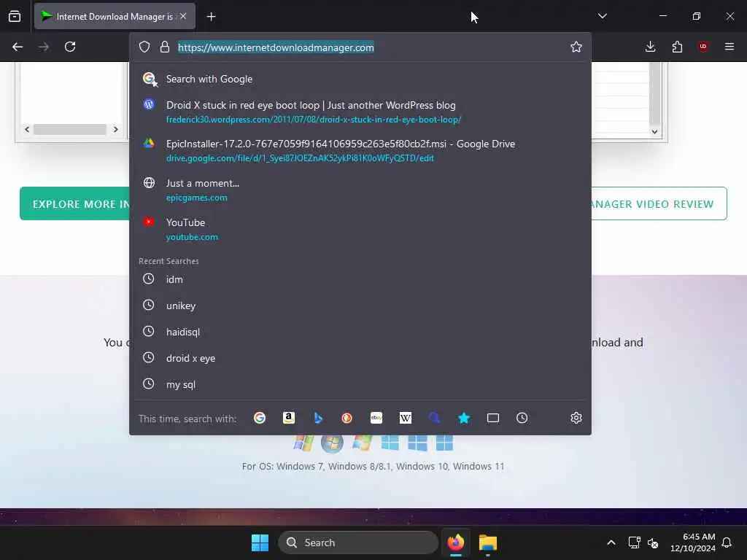Click the forward navigation arrow
Image resolution: width=747 pixels, height=560 pixels.
(44, 47)
